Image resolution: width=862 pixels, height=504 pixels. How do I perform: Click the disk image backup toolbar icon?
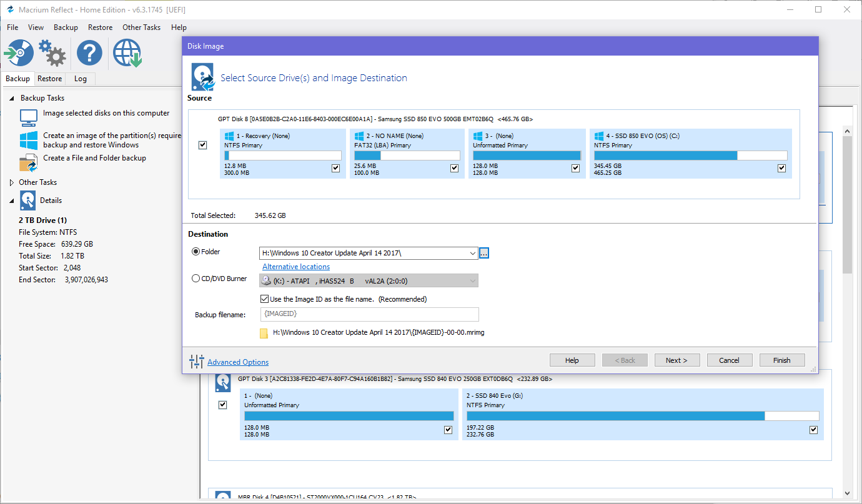tap(19, 53)
